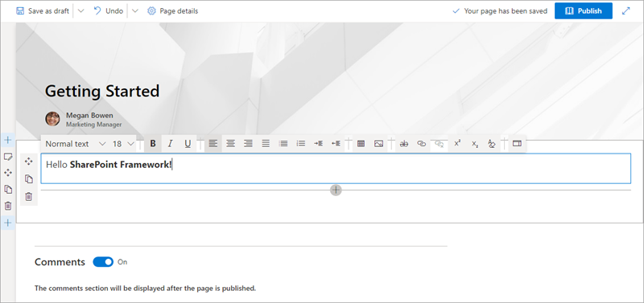Open the text property pane
This screenshot has width=644, height=303.
point(517,144)
